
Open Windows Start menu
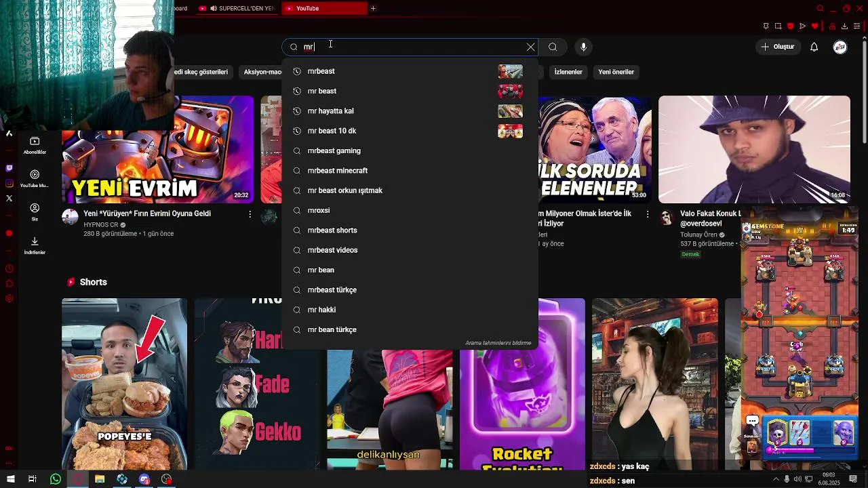click(x=11, y=479)
